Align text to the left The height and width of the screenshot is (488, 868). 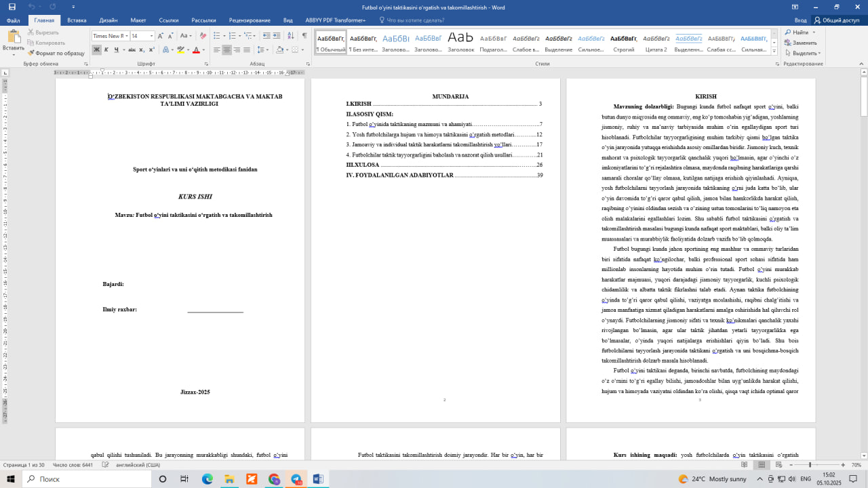tap(217, 49)
